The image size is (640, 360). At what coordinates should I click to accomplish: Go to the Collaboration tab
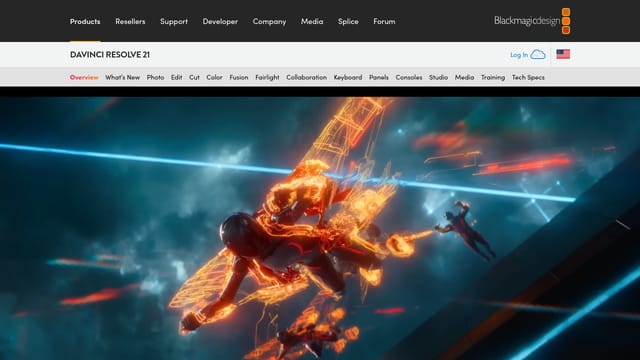307,77
